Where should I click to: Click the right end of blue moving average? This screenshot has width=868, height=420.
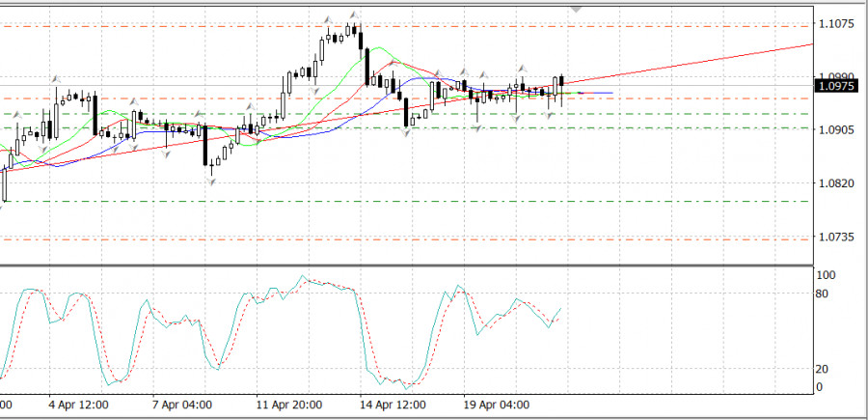(610, 93)
